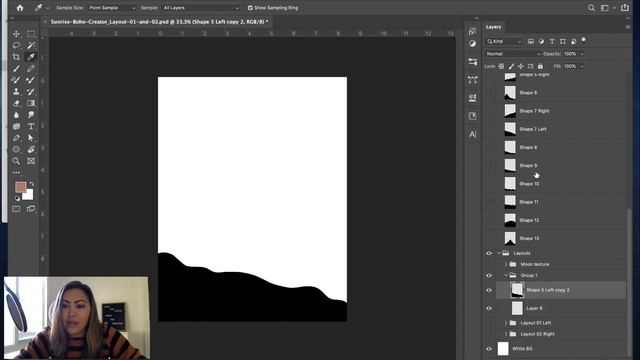Select the Gradient tool
This screenshot has height=360, width=640.
(31, 103)
